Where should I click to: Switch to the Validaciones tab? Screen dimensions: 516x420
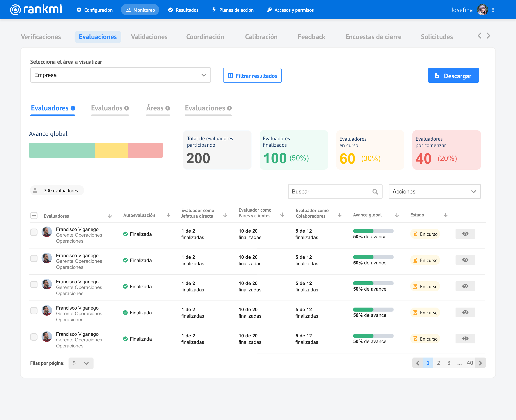point(149,37)
